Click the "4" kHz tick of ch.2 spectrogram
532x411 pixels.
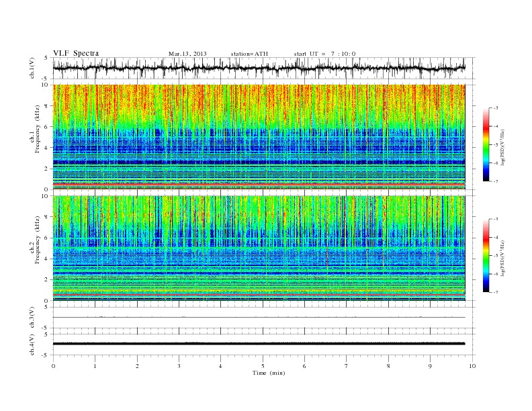click(x=47, y=259)
